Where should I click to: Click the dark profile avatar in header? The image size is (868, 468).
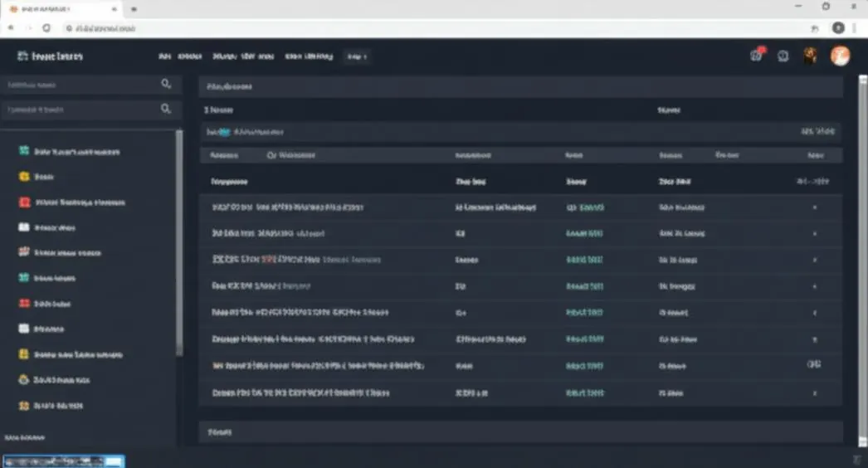[x=810, y=56]
